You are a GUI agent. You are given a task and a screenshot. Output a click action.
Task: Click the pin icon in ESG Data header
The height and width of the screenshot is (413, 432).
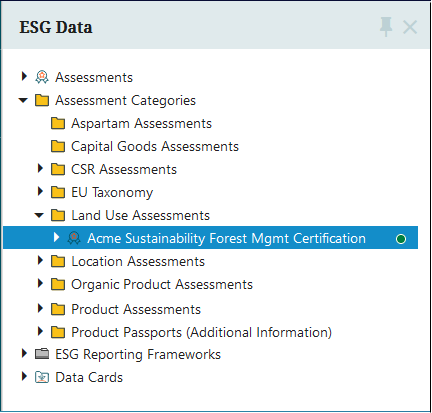386,27
